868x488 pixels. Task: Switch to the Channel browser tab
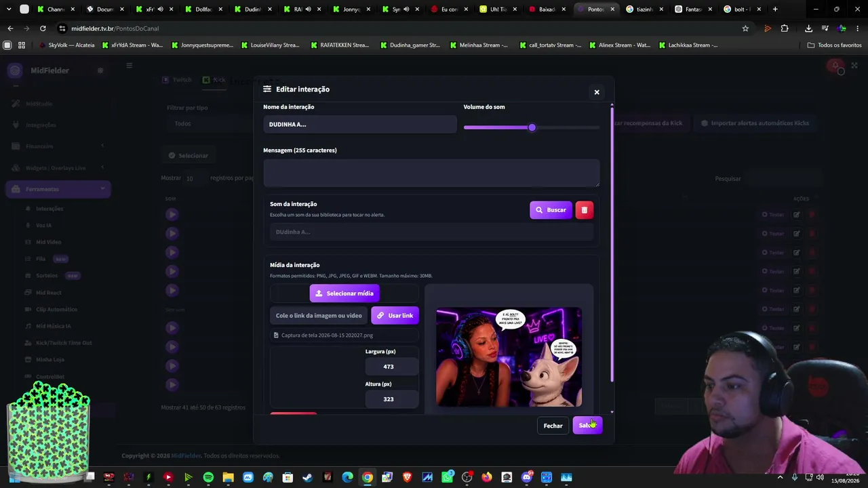tap(56, 9)
